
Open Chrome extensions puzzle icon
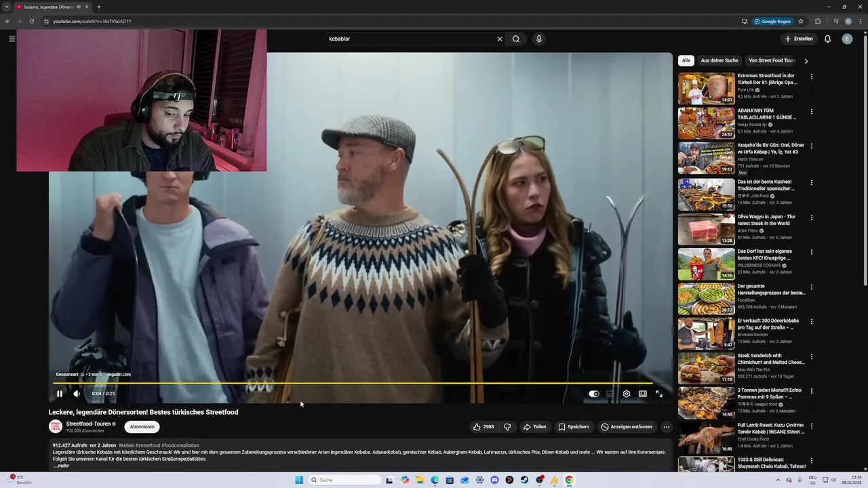[x=818, y=21]
